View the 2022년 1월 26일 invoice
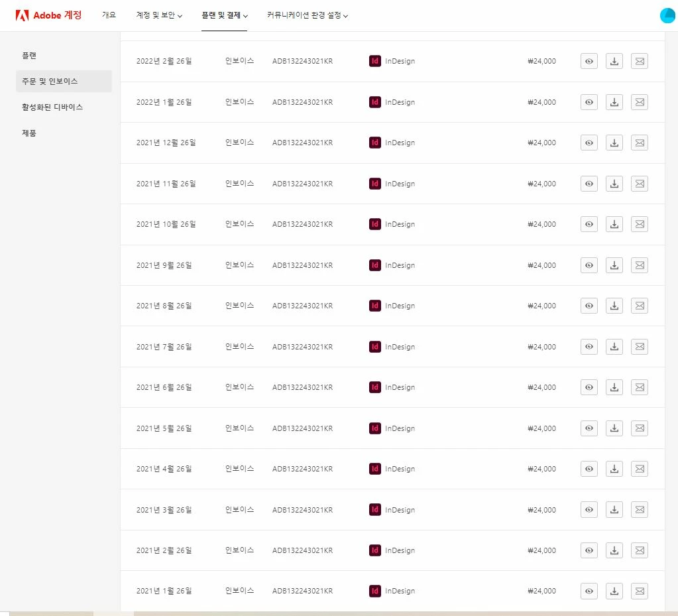This screenshot has width=678, height=616. point(589,102)
